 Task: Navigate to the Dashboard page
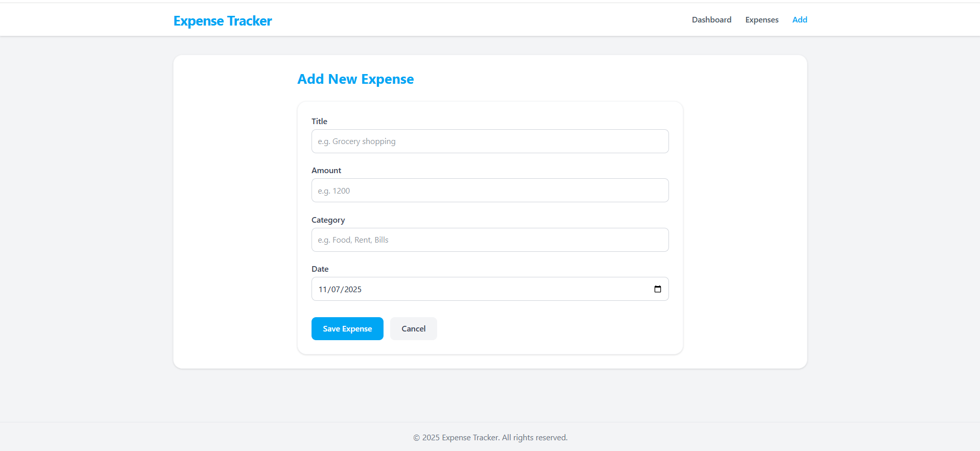pos(711,19)
